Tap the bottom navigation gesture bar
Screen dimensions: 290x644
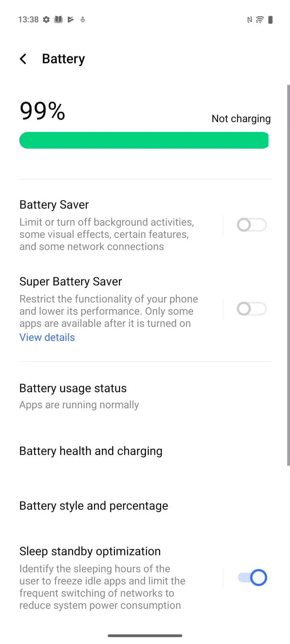pos(145,636)
